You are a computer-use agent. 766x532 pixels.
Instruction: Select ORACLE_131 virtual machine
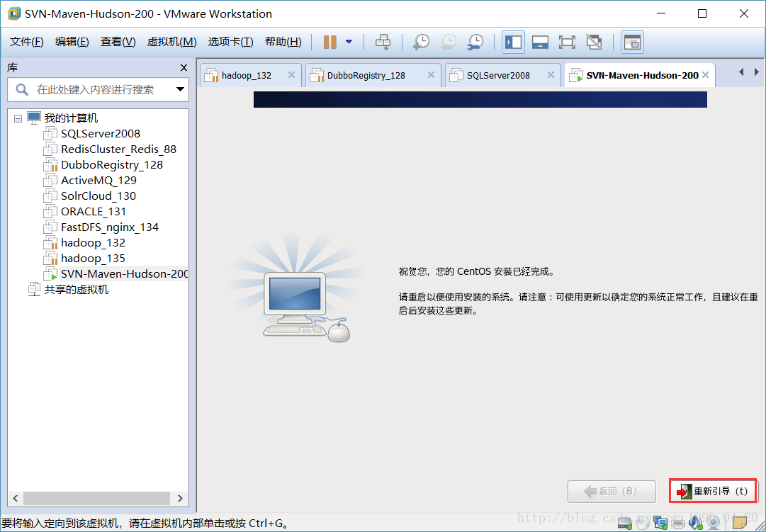pyautogui.click(x=94, y=212)
